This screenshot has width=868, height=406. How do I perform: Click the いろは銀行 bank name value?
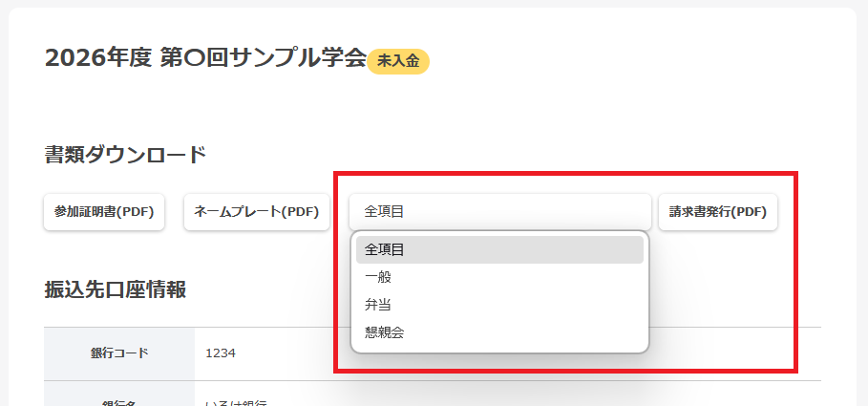pos(236,402)
